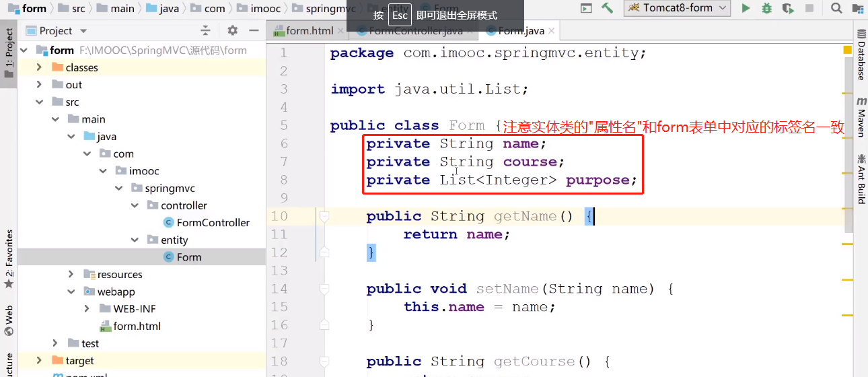The image size is (868, 377).
Task: Switch to the form.html editor tab
Action: click(309, 30)
